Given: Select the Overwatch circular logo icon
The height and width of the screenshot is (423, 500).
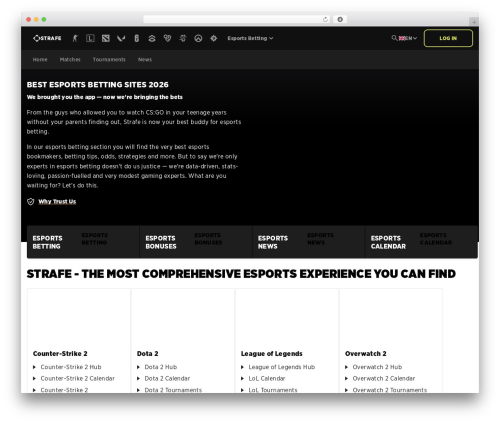Looking at the screenshot, I should (198, 38).
